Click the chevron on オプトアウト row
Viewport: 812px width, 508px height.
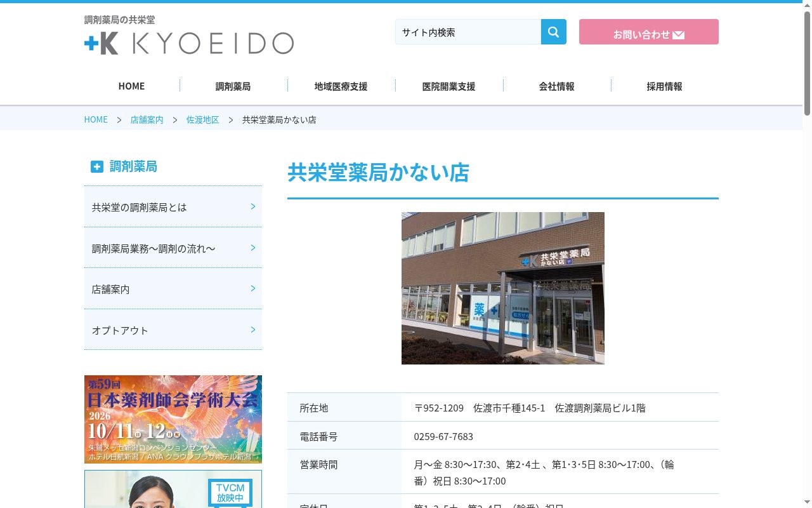[253, 330]
